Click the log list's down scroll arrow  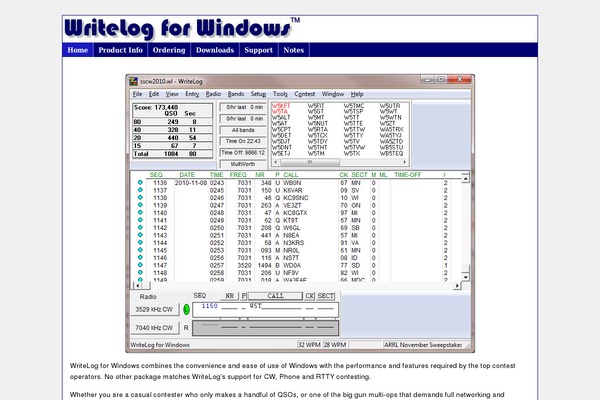[x=465, y=277]
